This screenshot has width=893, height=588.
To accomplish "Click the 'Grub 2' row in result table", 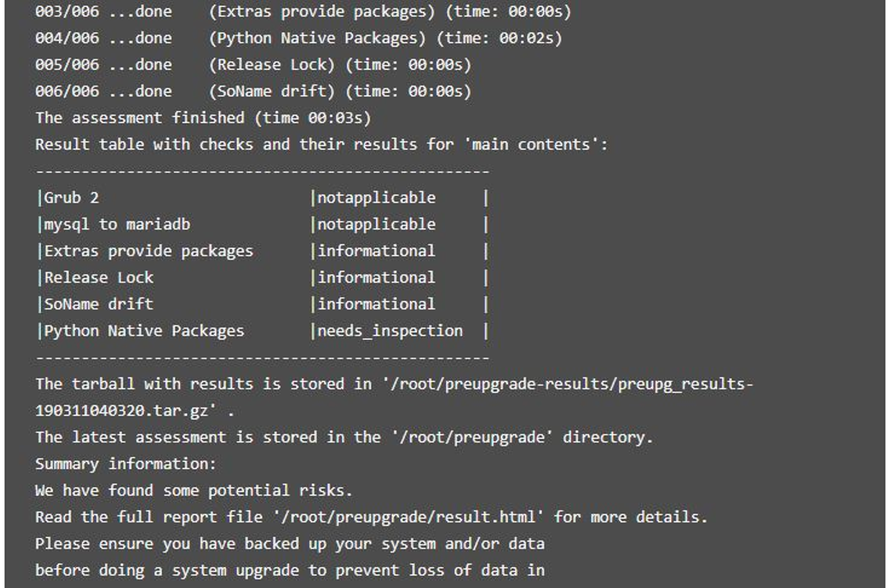I will (x=71, y=198).
